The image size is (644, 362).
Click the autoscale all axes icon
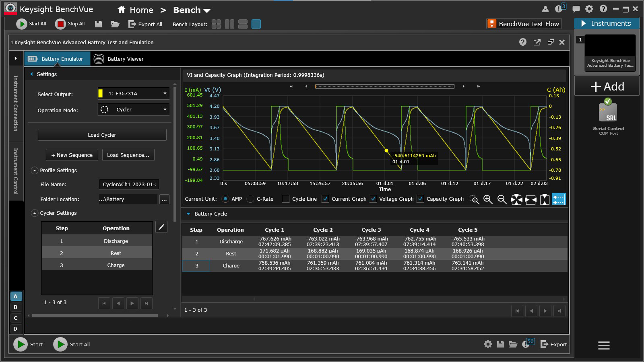[516, 199]
